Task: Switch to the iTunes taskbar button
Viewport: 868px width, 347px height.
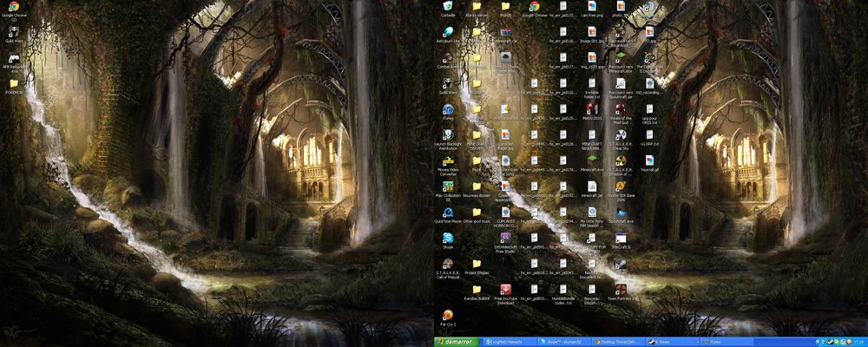Action: pos(727,342)
